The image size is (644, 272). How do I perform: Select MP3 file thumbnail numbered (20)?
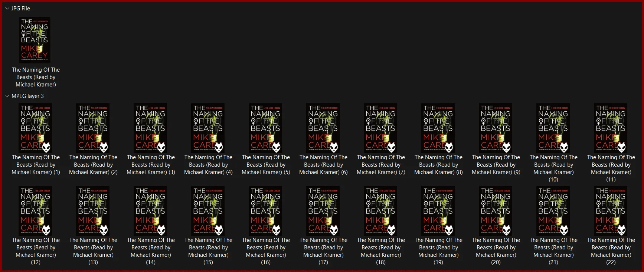tap(496, 211)
